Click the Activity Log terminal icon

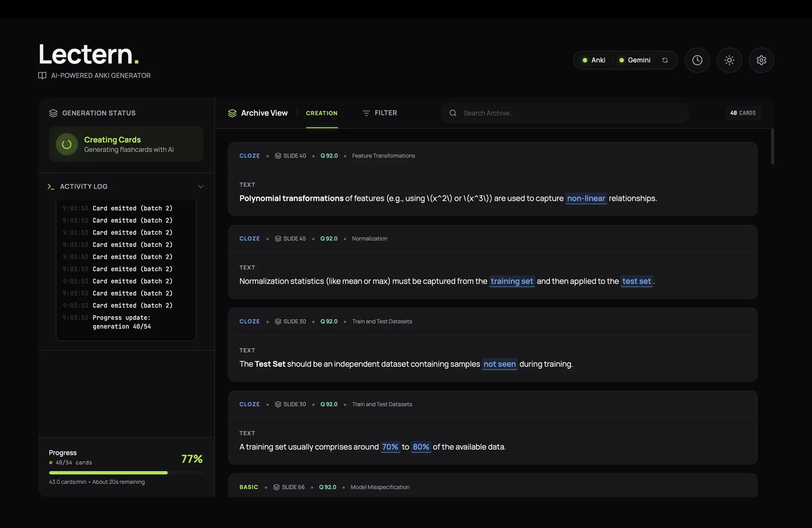coord(51,186)
